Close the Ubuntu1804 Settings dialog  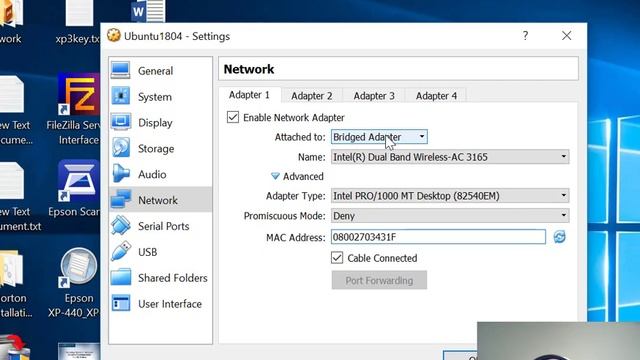[x=567, y=36]
